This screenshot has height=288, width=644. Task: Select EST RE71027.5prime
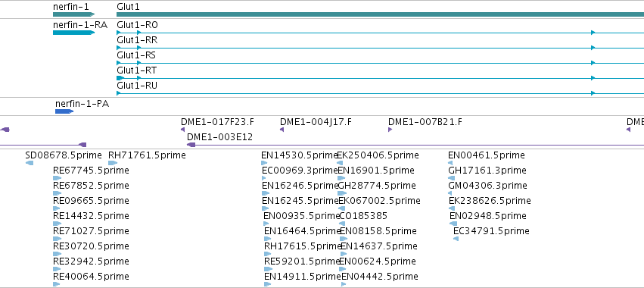[91, 231]
